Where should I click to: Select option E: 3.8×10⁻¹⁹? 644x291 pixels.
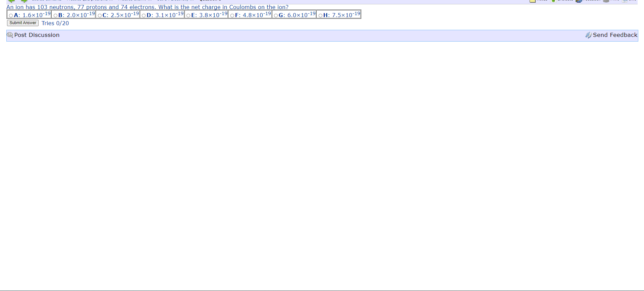pos(188,15)
